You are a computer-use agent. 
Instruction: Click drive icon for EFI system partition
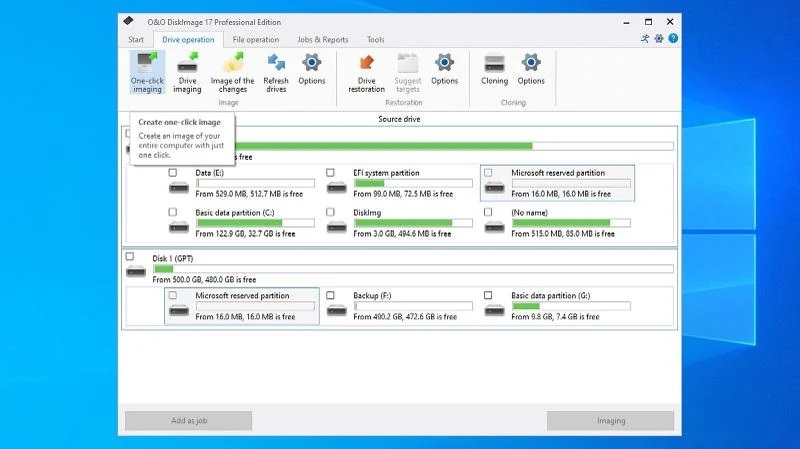(x=337, y=188)
